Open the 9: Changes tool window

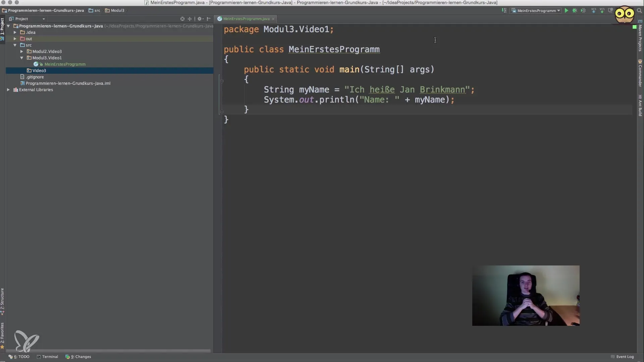coord(78,357)
